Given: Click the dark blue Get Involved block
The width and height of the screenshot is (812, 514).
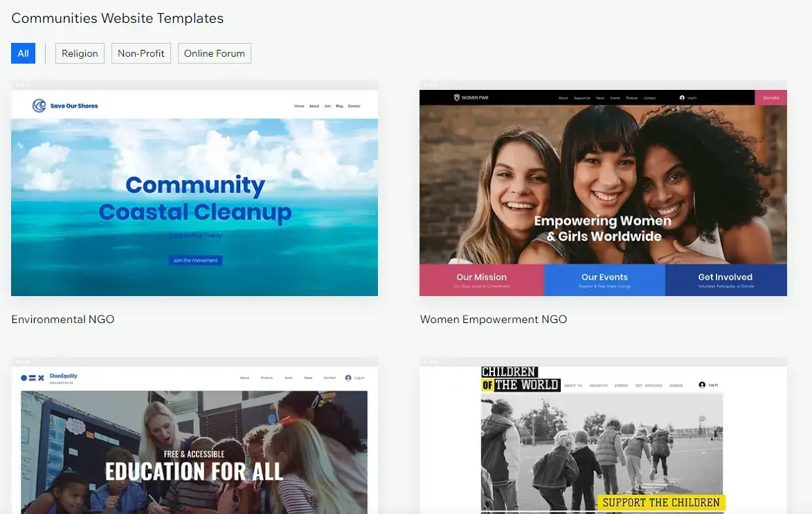Looking at the screenshot, I should pos(725,279).
